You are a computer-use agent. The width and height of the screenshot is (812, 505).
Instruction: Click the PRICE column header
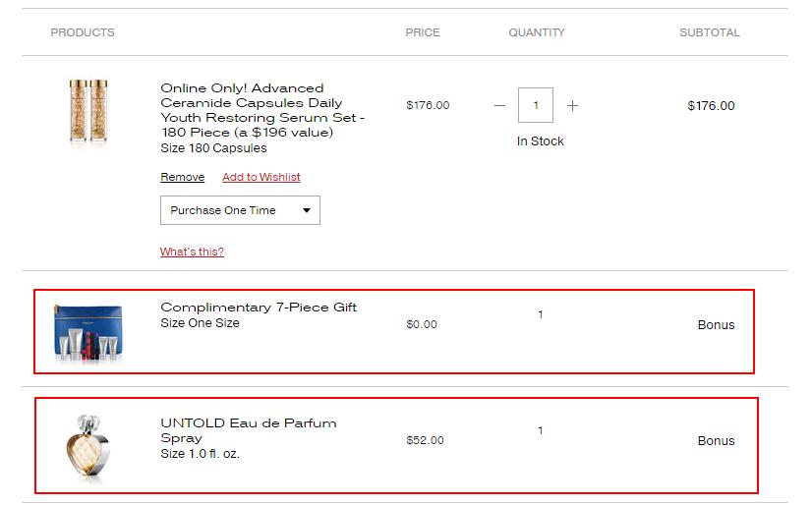tap(423, 32)
